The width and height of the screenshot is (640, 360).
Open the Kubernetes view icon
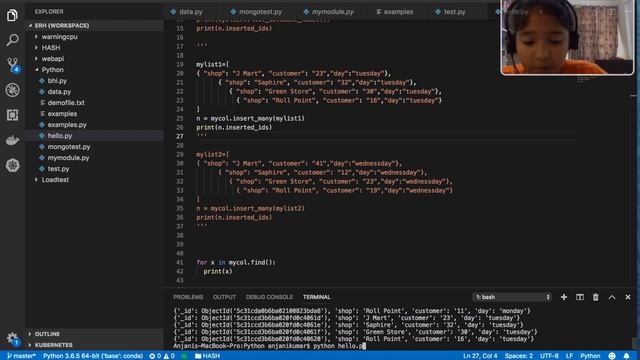tap(12, 165)
